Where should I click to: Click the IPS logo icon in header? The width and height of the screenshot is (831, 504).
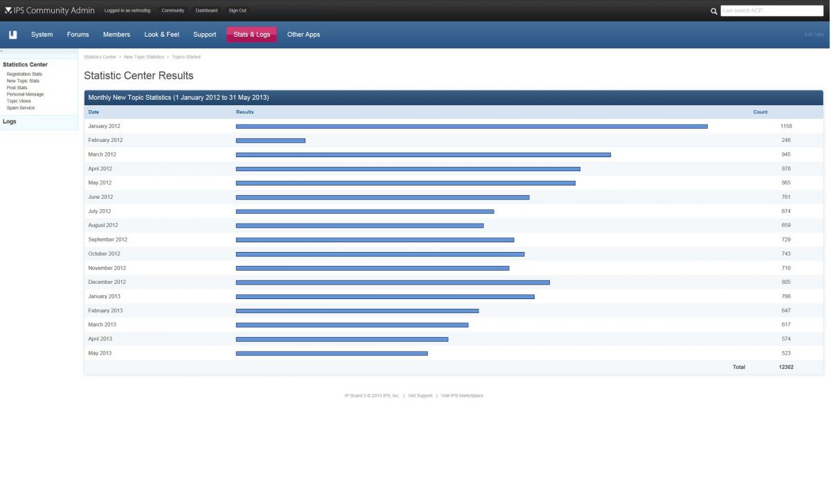click(x=8, y=10)
